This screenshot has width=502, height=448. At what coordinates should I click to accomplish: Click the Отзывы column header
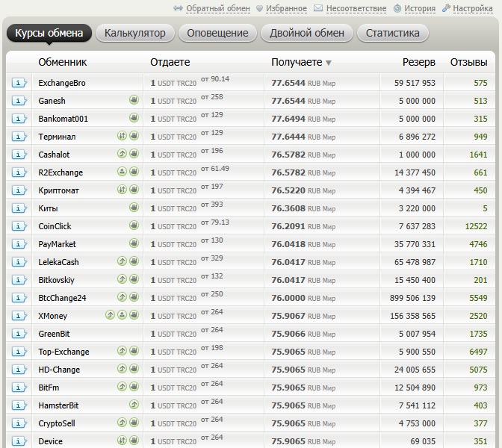coord(468,62)
